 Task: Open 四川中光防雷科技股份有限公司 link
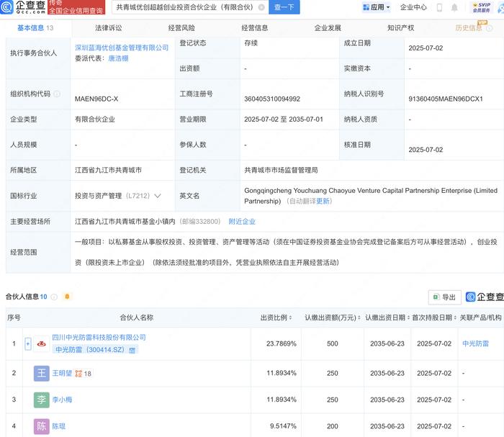coord(99,338)
